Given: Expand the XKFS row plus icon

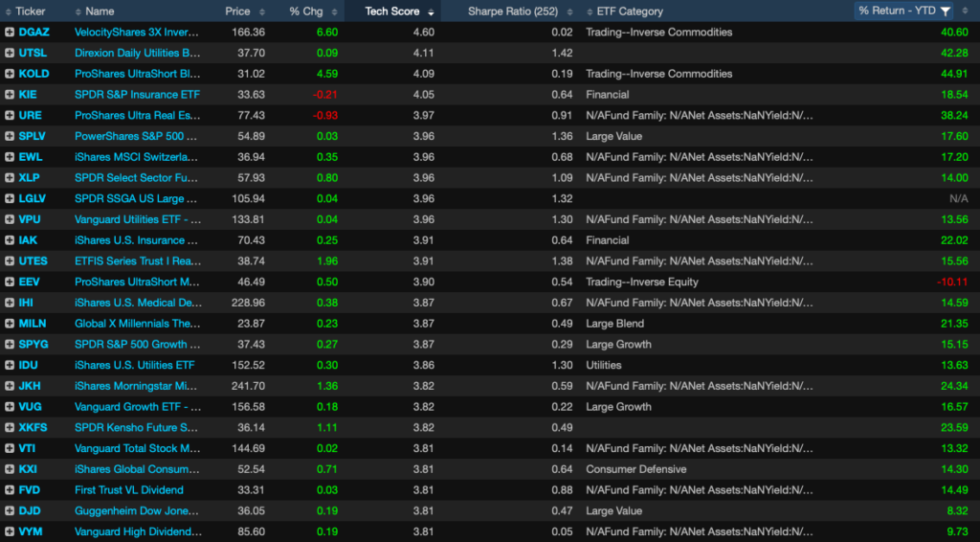Looking at the screenshot, I should tap(10, 428).
